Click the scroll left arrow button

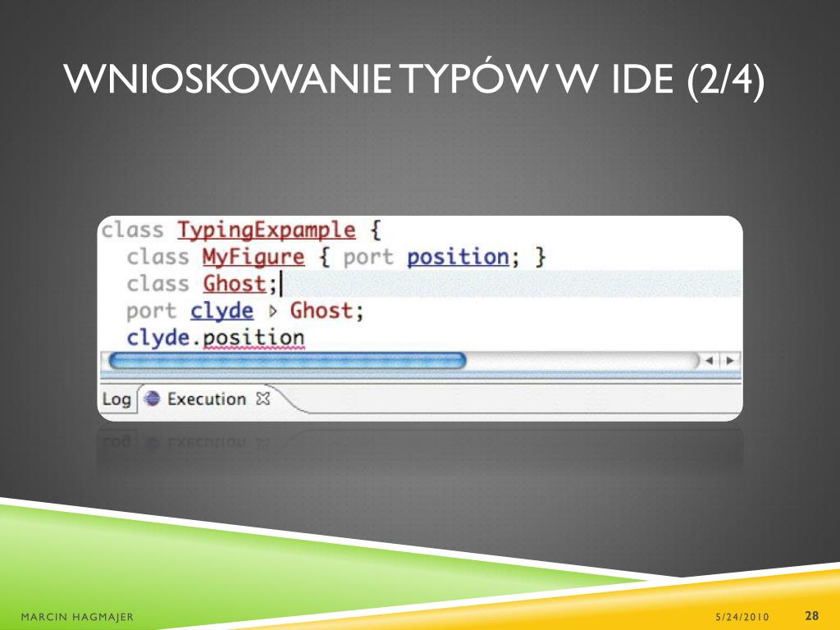(x=710, y=361)
